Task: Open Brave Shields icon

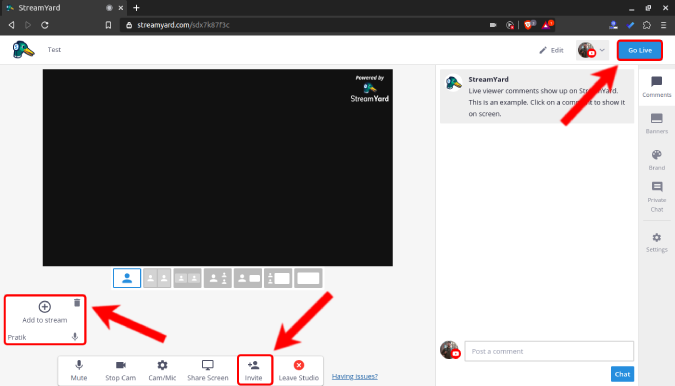Action: 529,25
